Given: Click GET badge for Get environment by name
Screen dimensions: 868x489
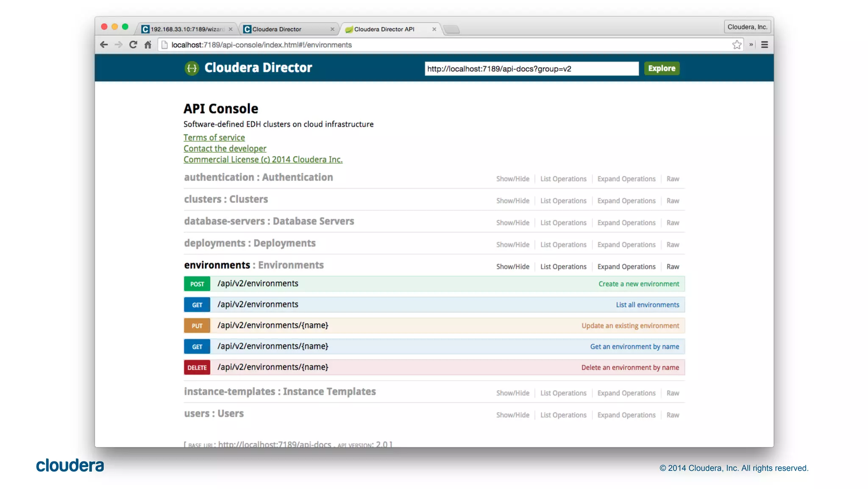Looking at the screenshot, I should [197, 346].
